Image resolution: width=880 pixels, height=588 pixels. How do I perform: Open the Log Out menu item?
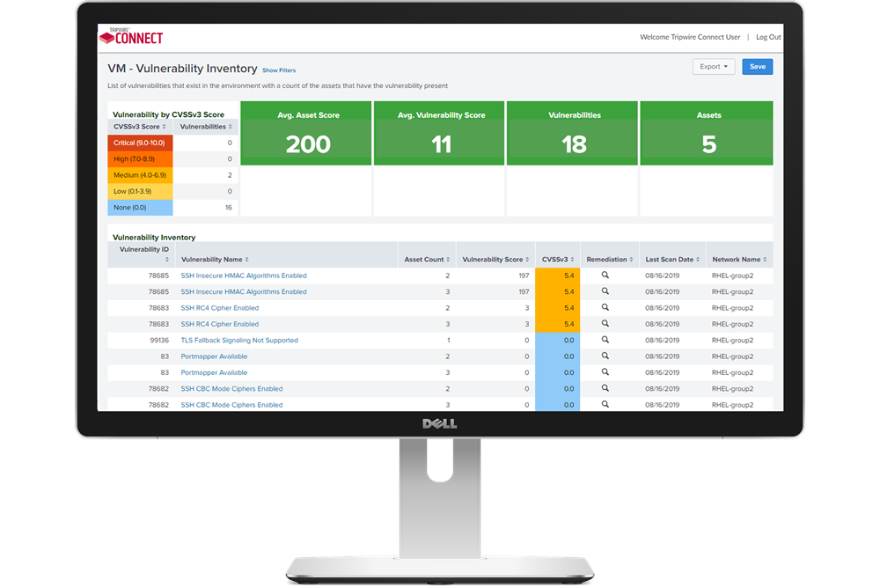(x=769, y=37)
